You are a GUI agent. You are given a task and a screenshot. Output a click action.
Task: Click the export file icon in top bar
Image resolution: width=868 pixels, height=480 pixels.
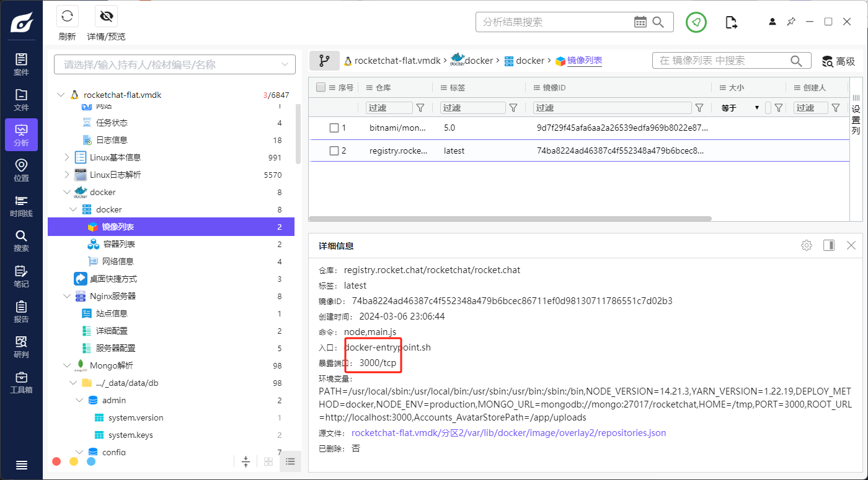coord(732,22)
